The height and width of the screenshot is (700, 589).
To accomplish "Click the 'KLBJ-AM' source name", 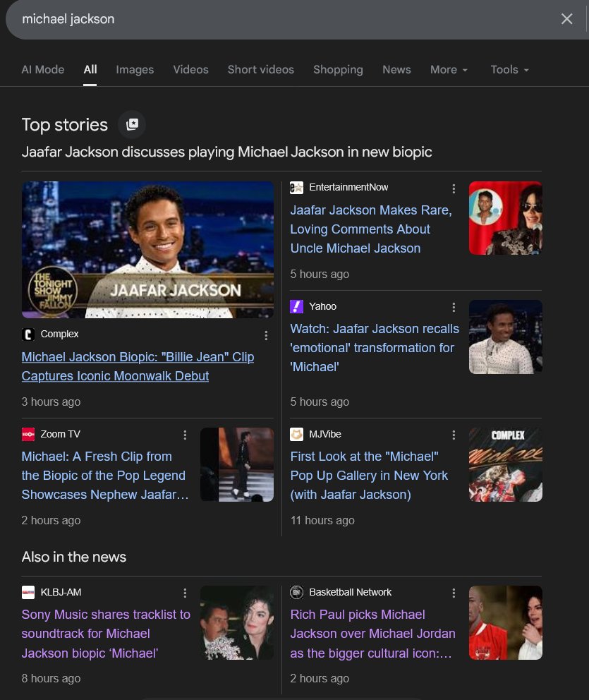I will click(x=61, y=592).
